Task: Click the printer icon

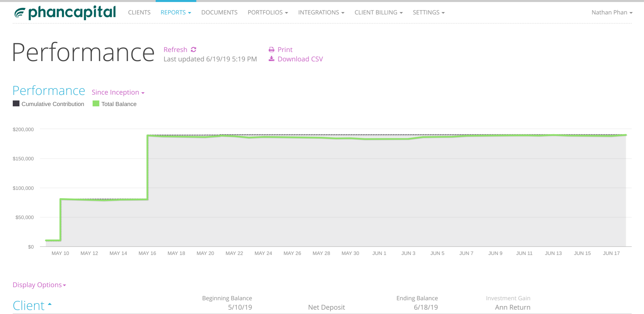Action: (271, 50)
